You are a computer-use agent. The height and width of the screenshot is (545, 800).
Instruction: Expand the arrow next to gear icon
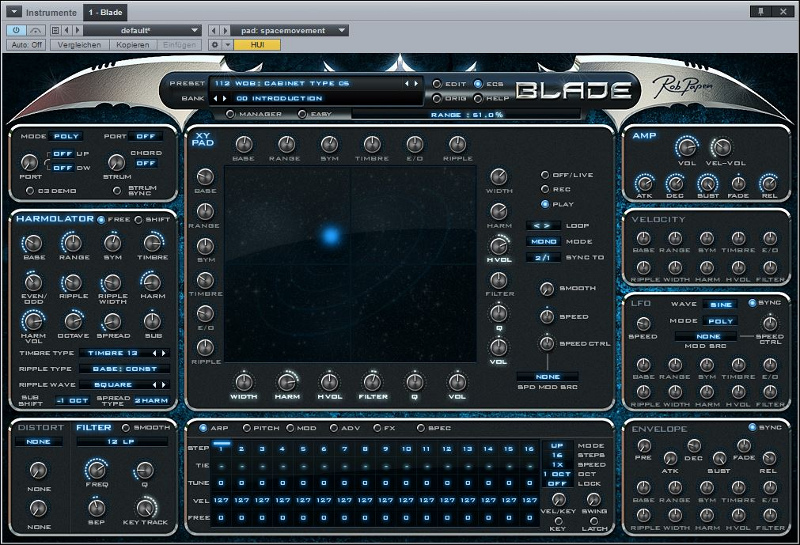(x=228, y=44)
